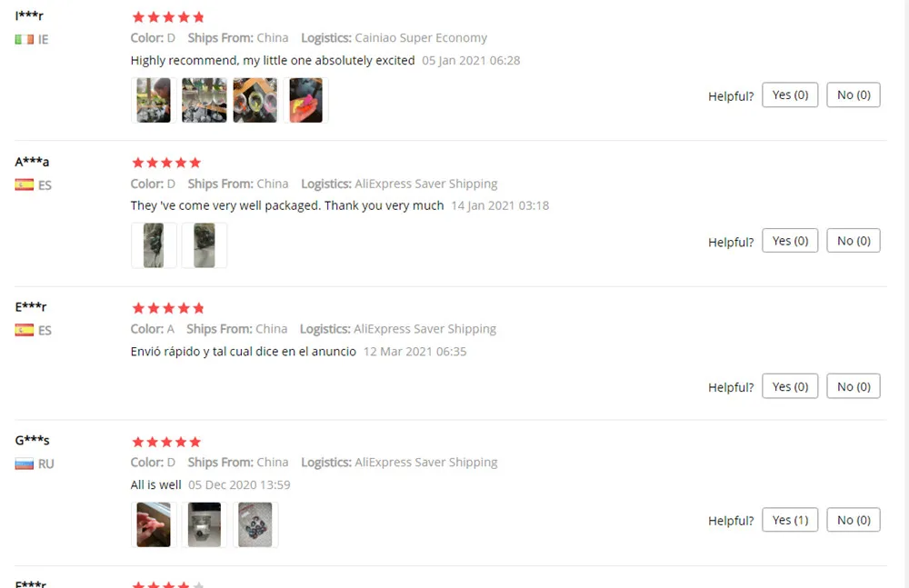The width and height of the screenshot is (909, 588).
Task: View first photo in A***a's review
Action: [x=154, y=245]
